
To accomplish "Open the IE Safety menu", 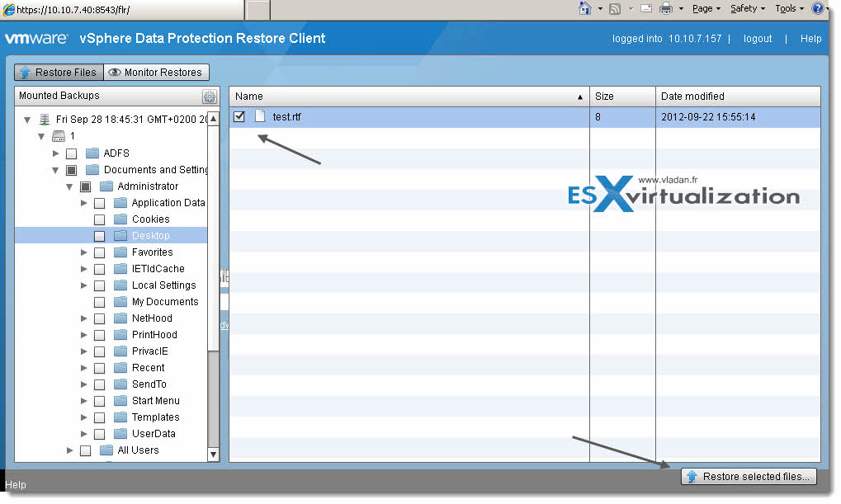I will point(748,8).
